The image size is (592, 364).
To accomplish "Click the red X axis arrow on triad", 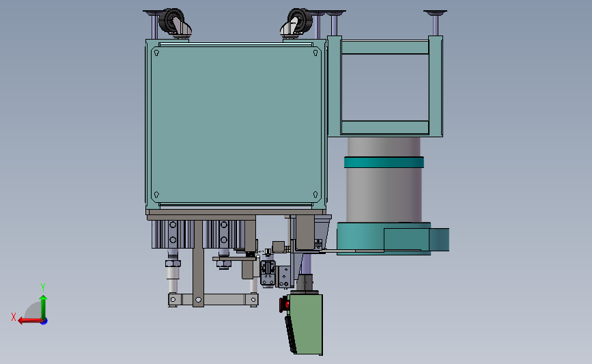I will pos(29,321).
